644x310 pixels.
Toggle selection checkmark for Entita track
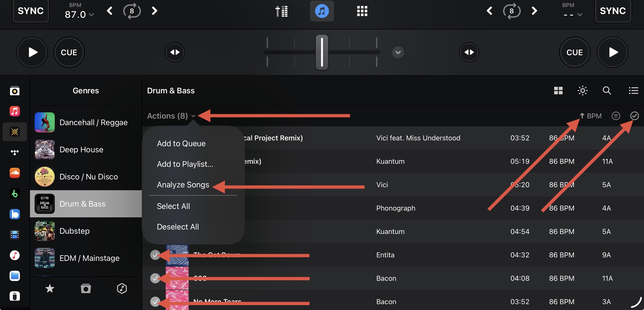click(x=155, y=255)
